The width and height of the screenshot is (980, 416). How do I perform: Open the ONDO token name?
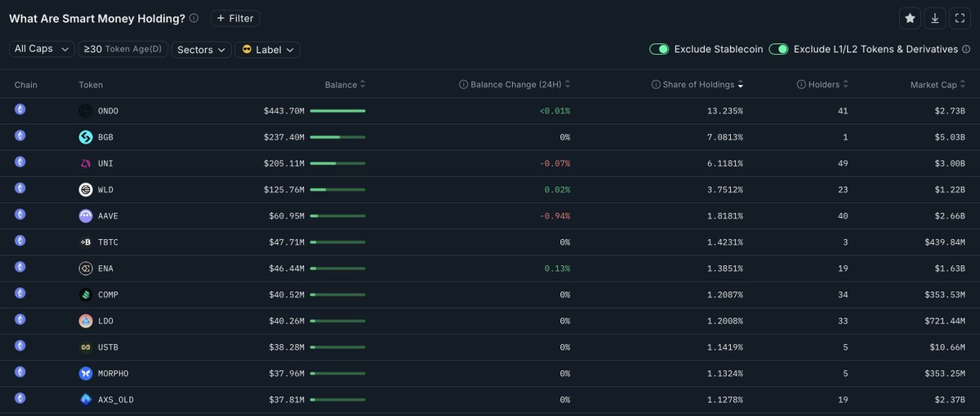[x=108, y=111]
